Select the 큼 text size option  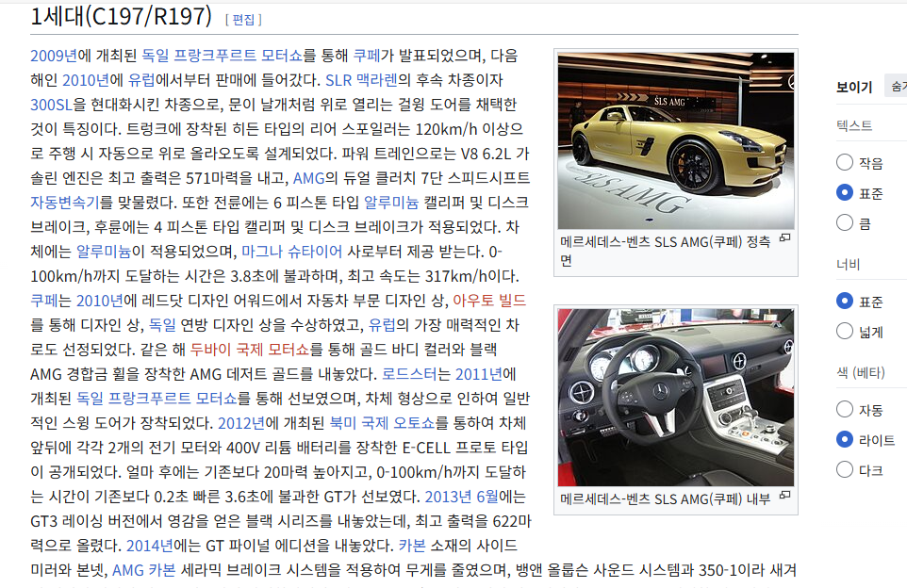coord(845,222)
